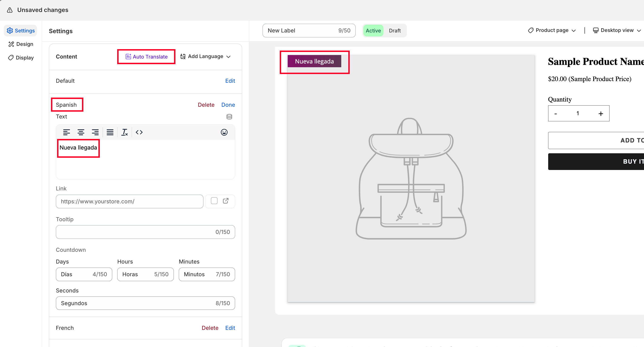Image resolution: width=644 pixels, height=347 pixels.
Task: Open the emoji picker icon
Action: [224, 132]
